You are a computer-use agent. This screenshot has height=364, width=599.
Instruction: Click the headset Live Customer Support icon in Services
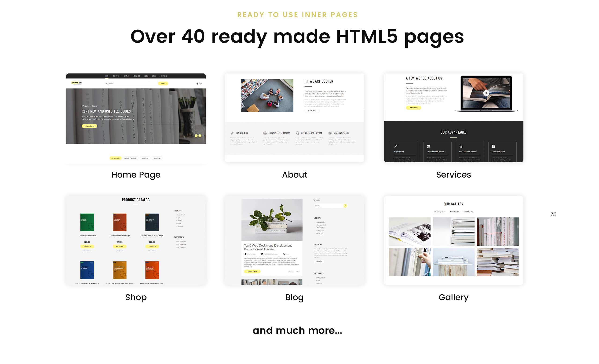(461, 146)
